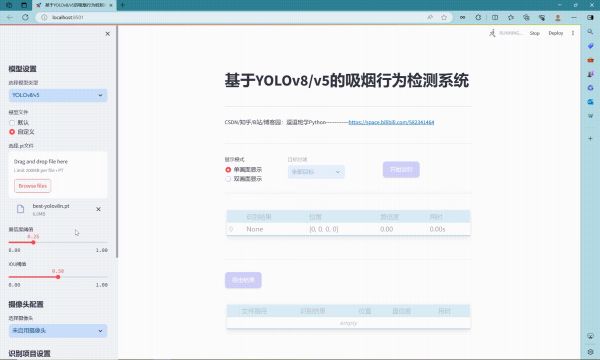The width and height of the screenshot is (600, 360).
Task: Open the 未启用摄像头 camera selection dropdown
Action: [x=58, y=331]
